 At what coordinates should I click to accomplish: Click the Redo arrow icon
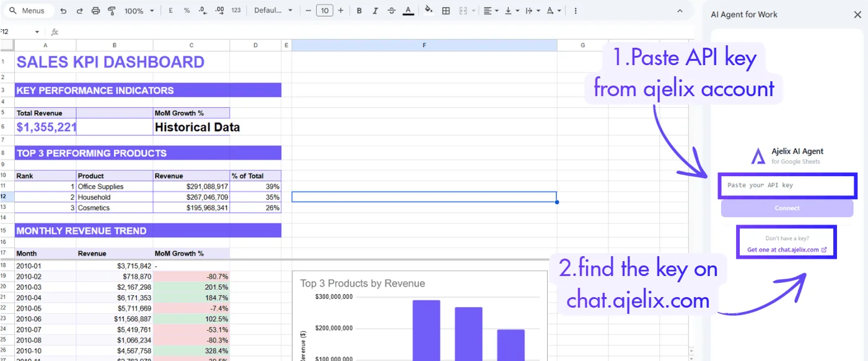pyautogui.click(x=79, y=11)
